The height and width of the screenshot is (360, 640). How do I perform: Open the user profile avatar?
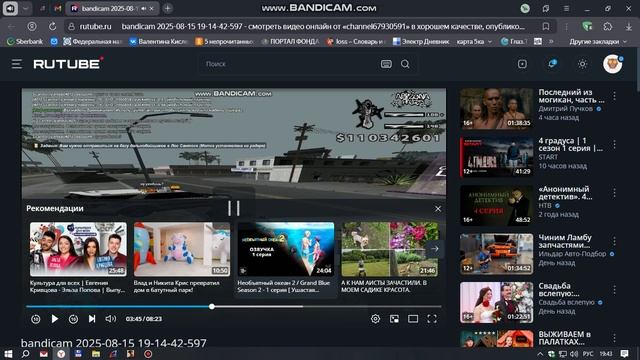tap(613, 64)
